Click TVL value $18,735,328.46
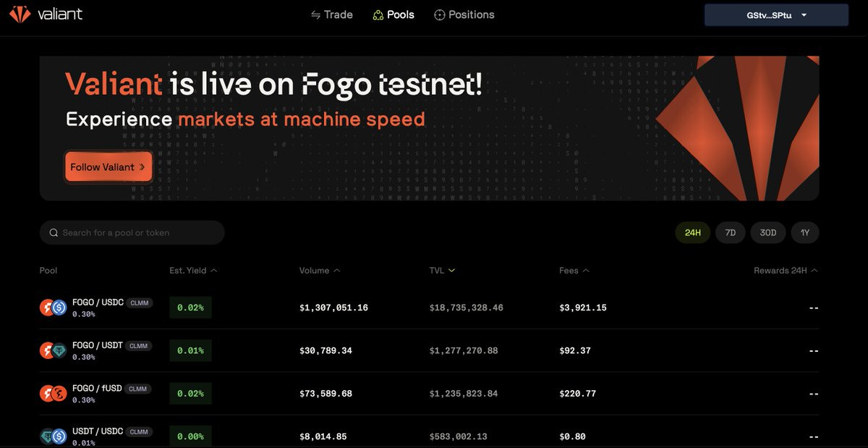This screenshot has height=448, width=868. (x=467, y=308)
